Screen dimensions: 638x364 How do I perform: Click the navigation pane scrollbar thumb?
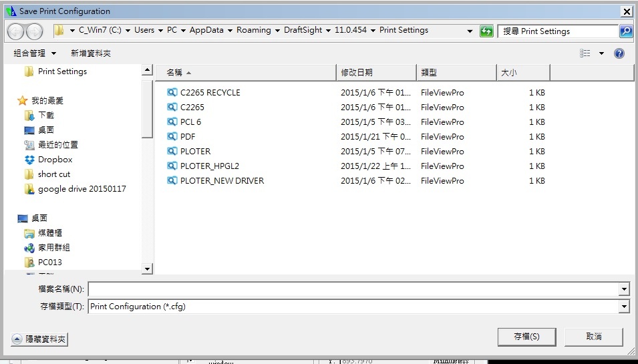tap(147, 108)
